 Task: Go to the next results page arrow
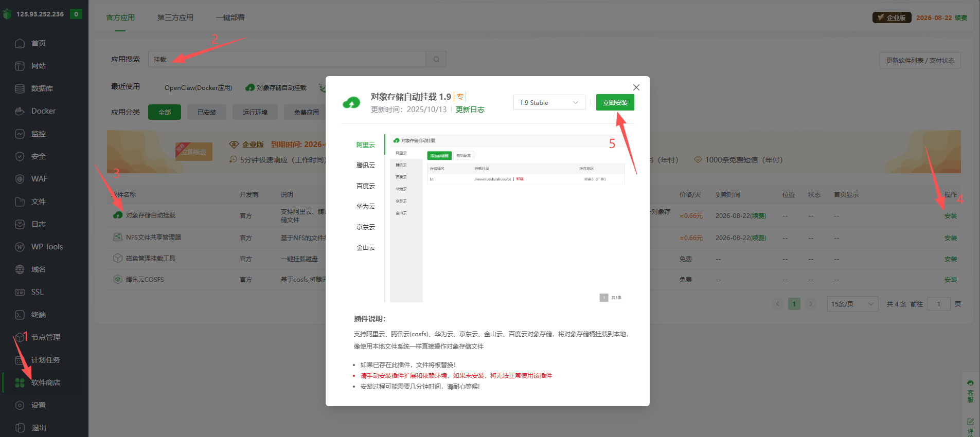click(x=811, y=304)
